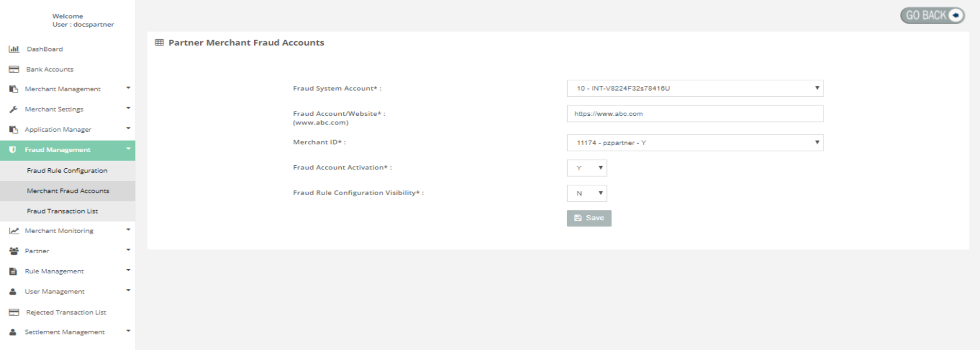Viewport: 980px width, 350px height.
Task: Click the Fraud Account/Website input field
Action: point(694,114)
